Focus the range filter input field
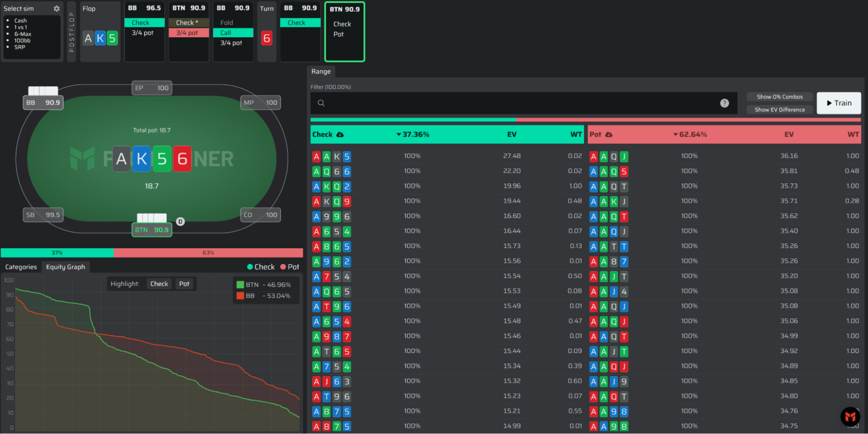The height and width of the screenshot is (434, 868). 521,103
